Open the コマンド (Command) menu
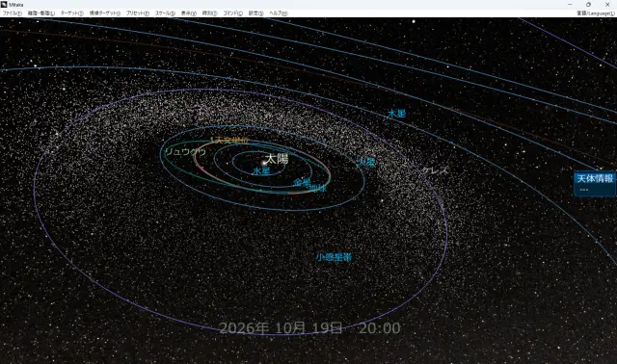The height and width of the screenshot is (364, 617). pos(232,13)
